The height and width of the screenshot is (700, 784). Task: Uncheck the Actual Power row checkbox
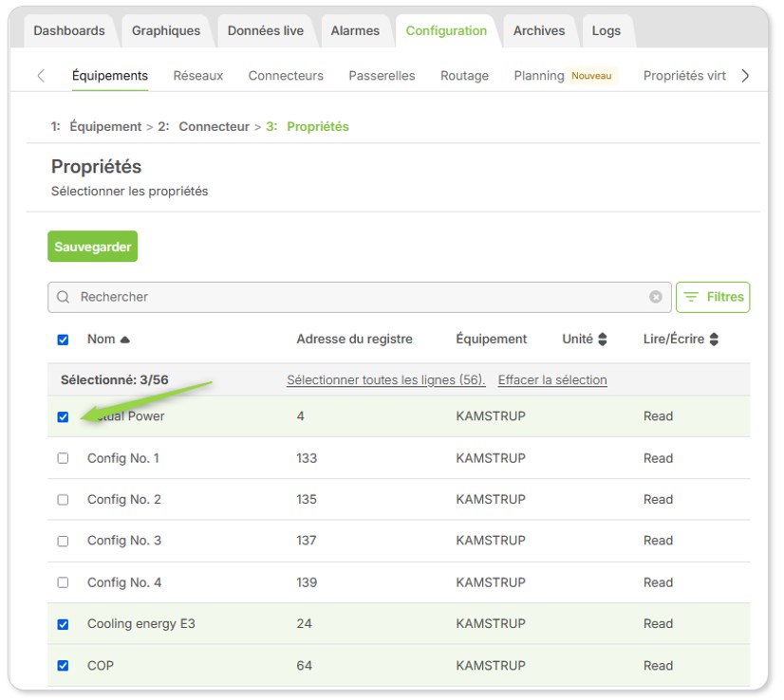pyautogui.click(x=63, y=417)
